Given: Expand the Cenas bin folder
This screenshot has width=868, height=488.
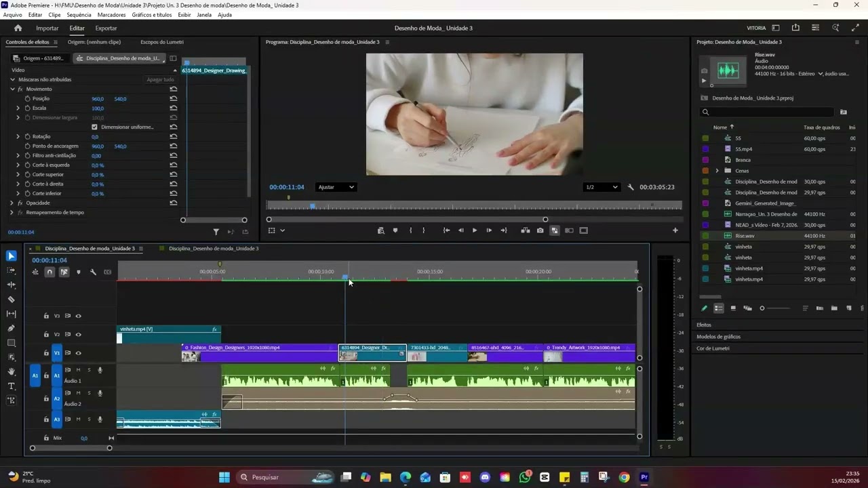Looking at the screenshot, I should [717, 171].
